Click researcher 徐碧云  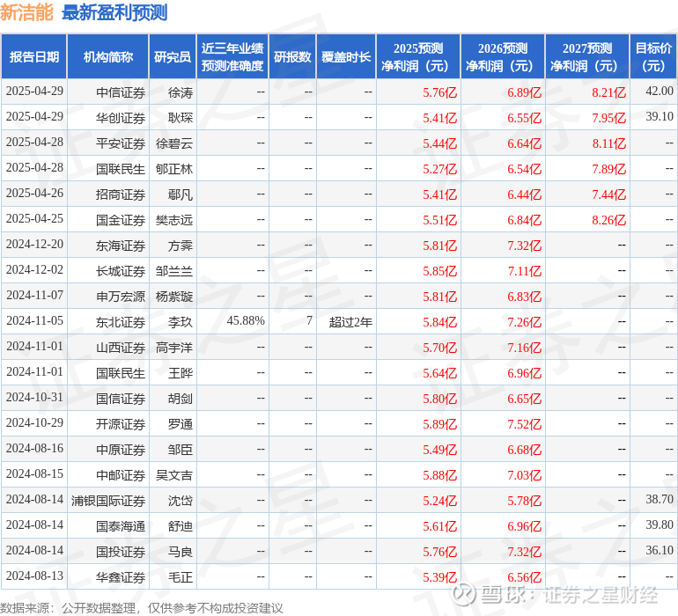click(x=174, y=143)
